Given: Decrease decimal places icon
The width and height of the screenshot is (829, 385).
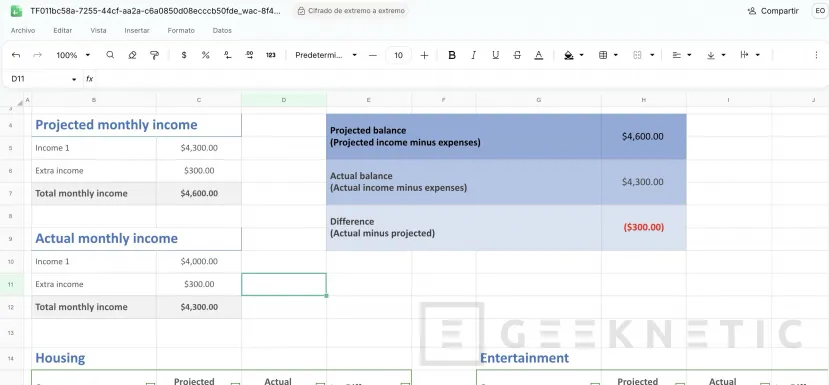Looking at the screenshot, I should (x=227, y=55).
